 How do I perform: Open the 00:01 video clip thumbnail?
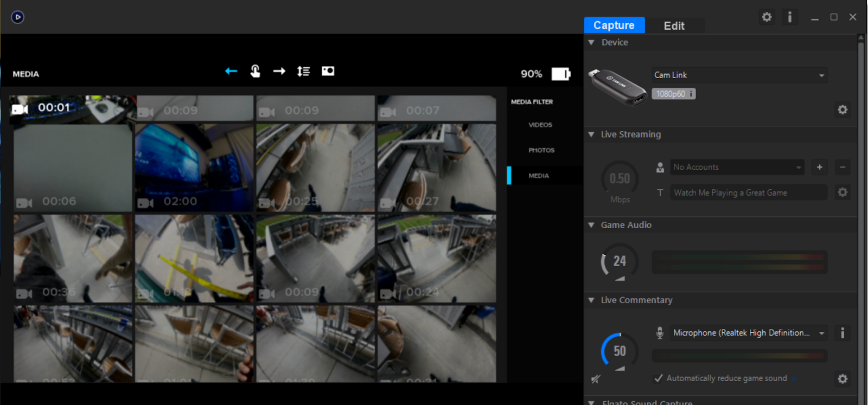[x=73, y=110]
